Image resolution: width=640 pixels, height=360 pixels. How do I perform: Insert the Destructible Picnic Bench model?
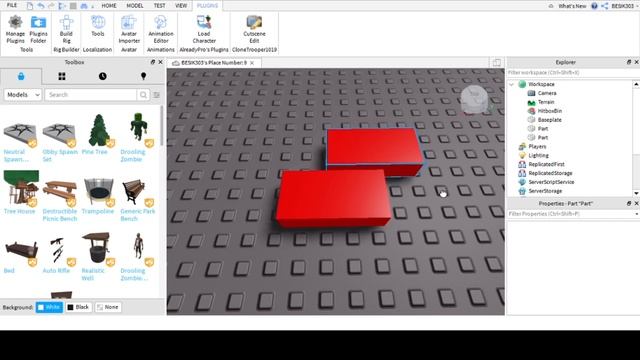click(x=60, y=193)
